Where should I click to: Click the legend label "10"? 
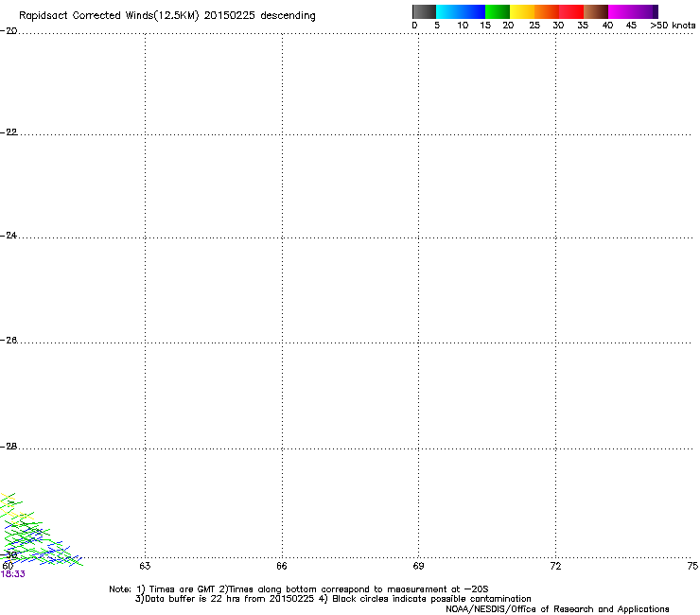463,26
